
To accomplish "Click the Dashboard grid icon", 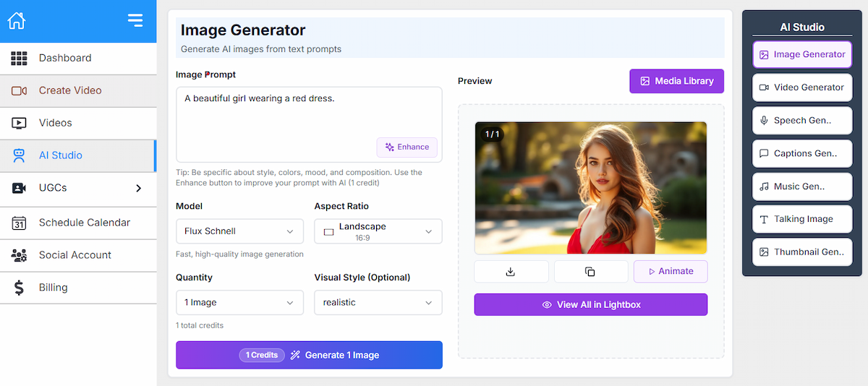I will [19, 58].
